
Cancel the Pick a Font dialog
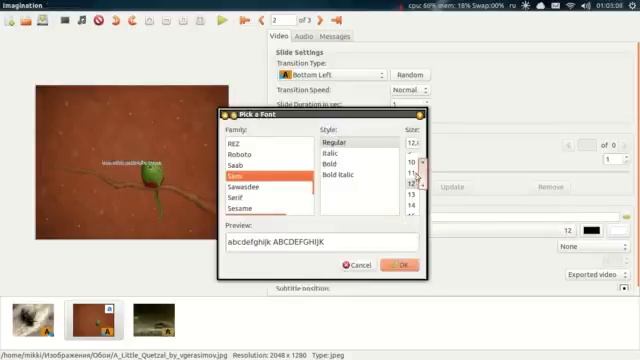pos(357,265)
